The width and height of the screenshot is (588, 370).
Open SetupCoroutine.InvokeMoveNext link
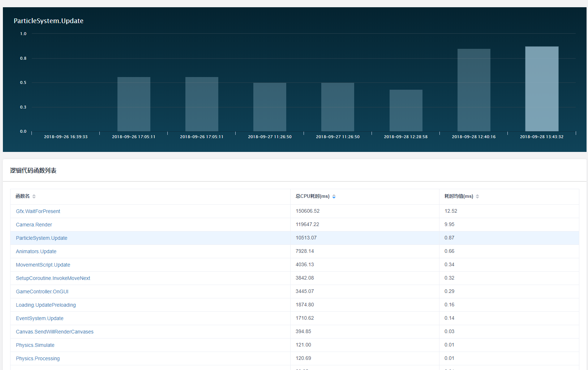53,278
